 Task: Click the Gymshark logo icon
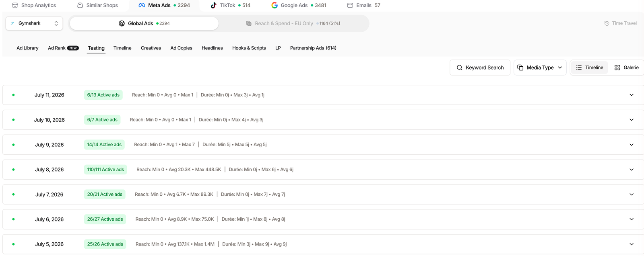tap(12, 23)
